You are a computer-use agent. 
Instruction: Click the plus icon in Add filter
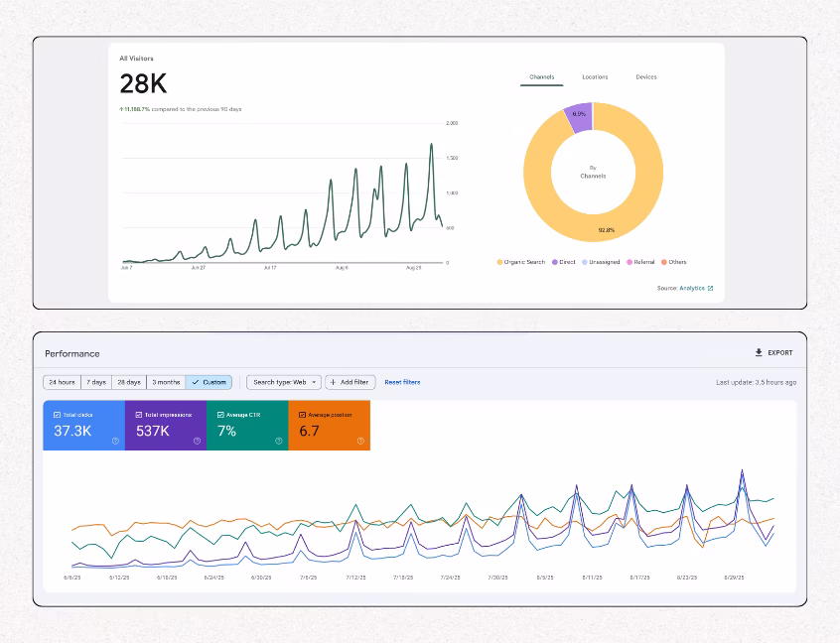click(333, 382)
